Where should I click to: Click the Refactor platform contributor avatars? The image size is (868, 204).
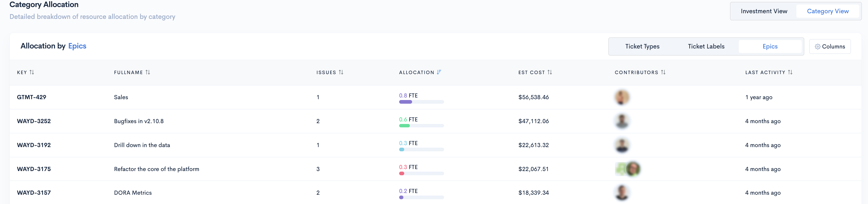(628, 169)
